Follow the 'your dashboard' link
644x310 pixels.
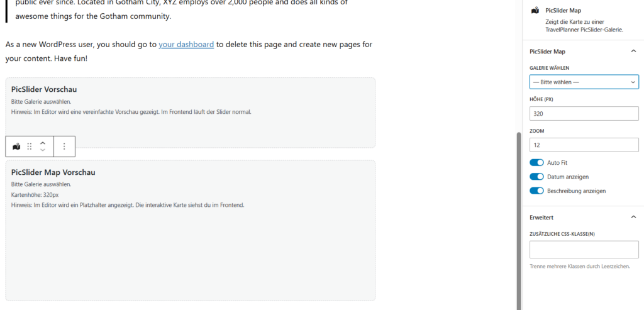click(x=186, y=45)
